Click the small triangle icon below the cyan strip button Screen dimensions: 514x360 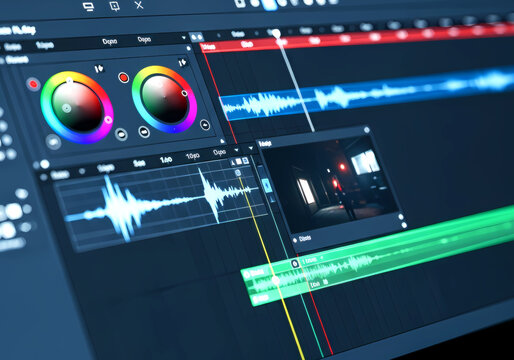272,199
